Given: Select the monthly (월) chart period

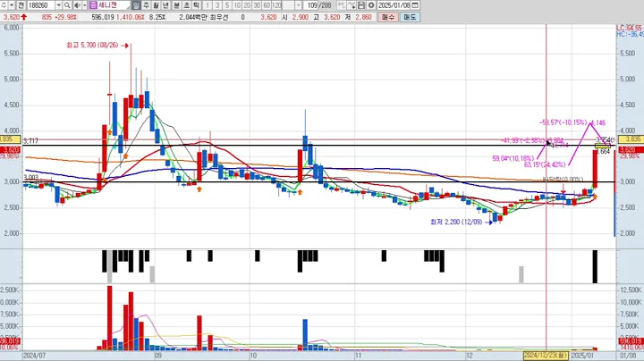Looking at the screenshot, I should (x=156, y=5).
